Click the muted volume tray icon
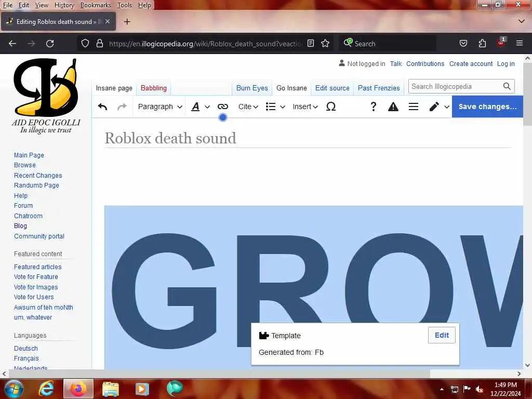This screenshot has height=399, width=532. (480, 389)
